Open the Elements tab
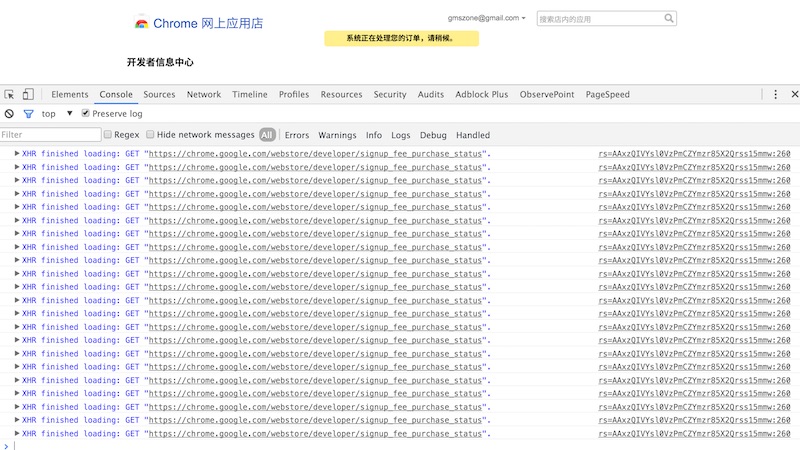Viewport: 800px width, 450px height. point(70,95)
